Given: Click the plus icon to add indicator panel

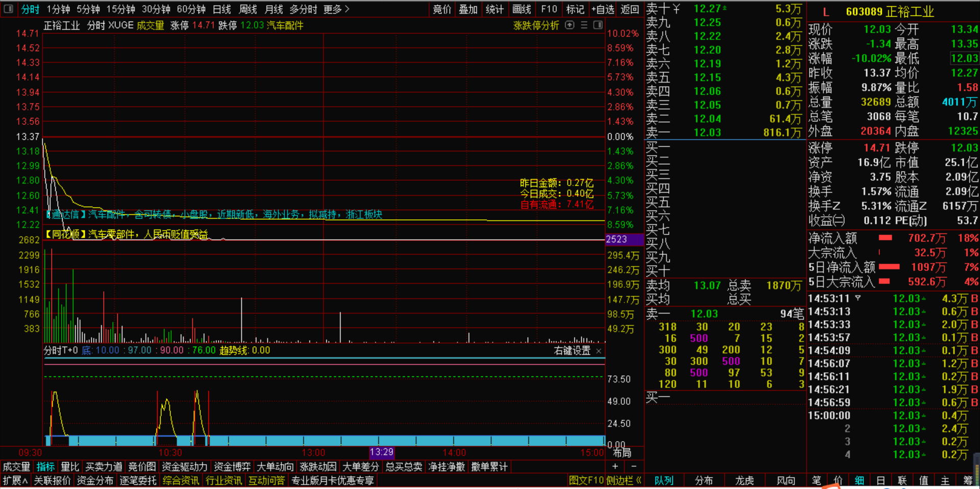Looking at the screenshot, I should click(615, 467).
